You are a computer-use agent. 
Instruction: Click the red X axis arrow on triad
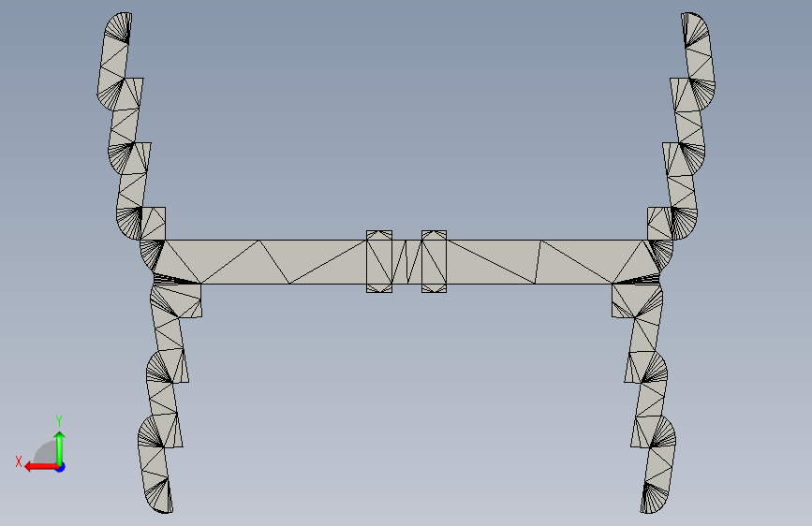[x=40, y=467]
